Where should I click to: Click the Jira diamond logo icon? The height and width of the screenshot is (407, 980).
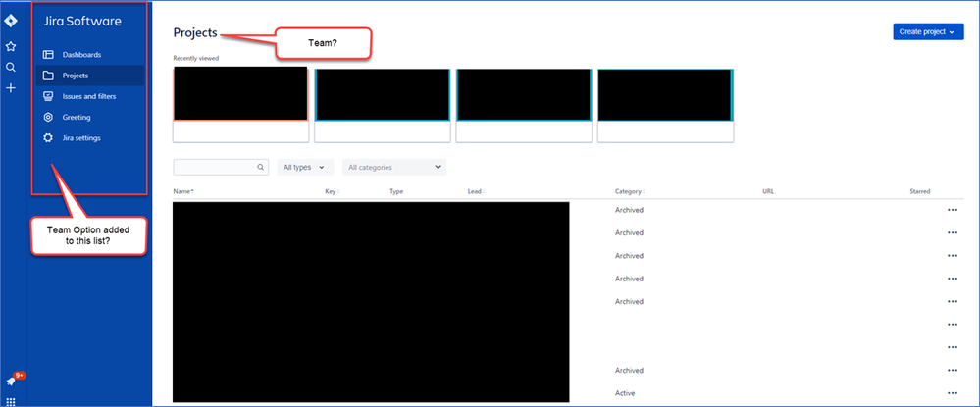[11, 22]
